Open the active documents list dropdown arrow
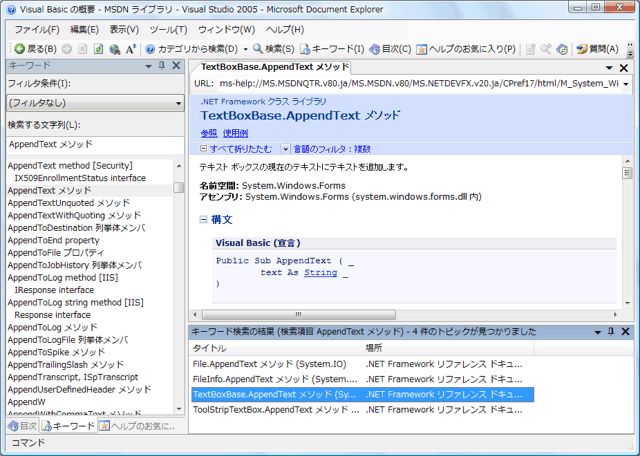This screenshot has height=456, width=640. click(609, 68)
